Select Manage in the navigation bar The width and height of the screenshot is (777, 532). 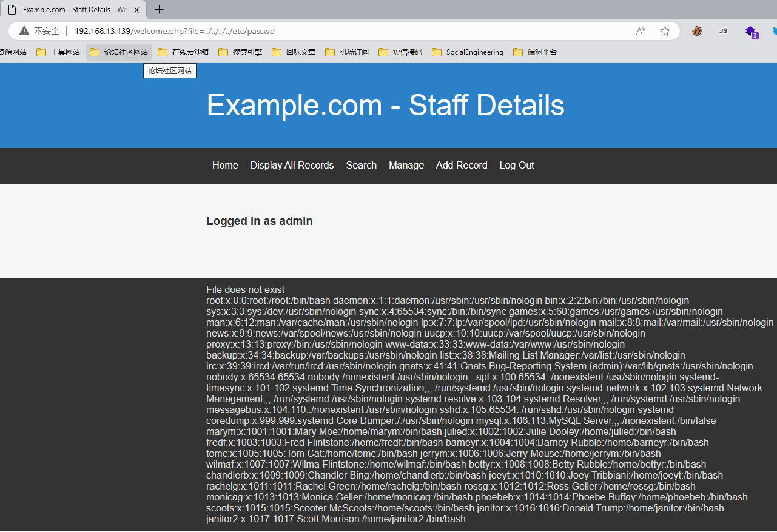406,166
